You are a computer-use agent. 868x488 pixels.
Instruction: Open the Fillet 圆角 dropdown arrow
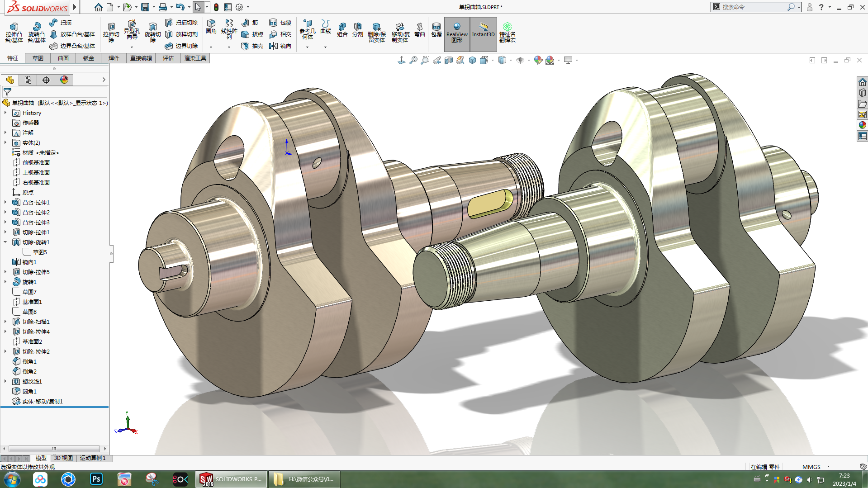tap(211, 47)
